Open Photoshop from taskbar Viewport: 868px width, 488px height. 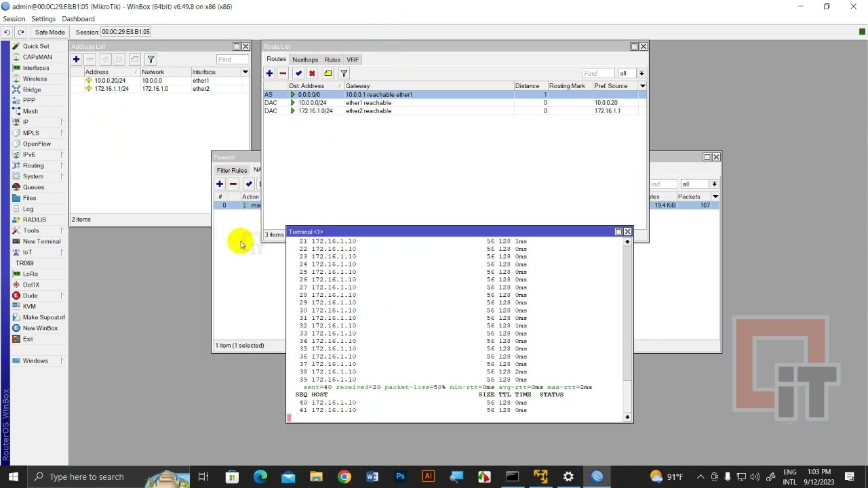point(400,476)
